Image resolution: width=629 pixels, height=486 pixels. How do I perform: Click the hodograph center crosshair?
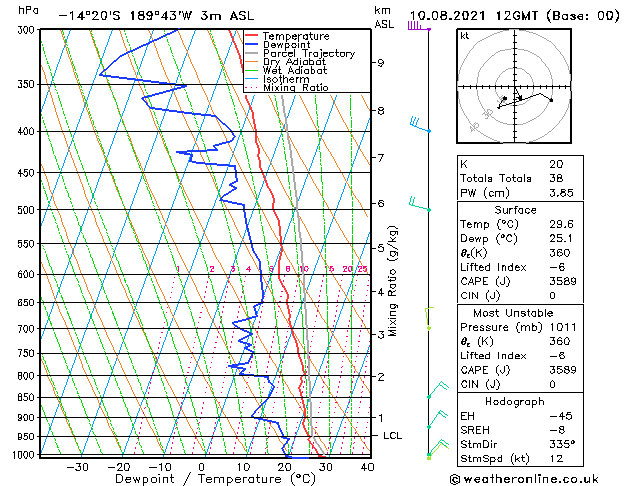tap(515, 87)
